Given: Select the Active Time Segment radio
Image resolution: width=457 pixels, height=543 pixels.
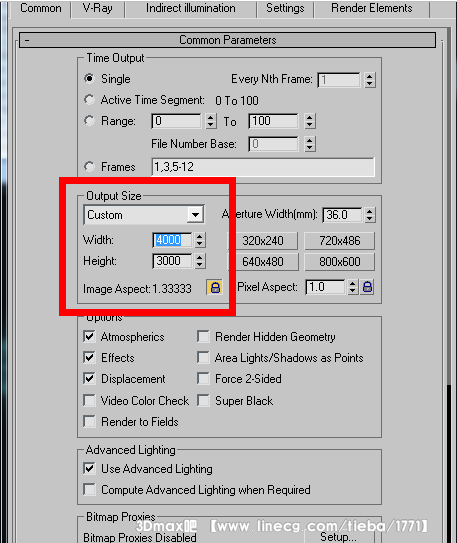Looking at the screenshot, I should coord(89,100).
